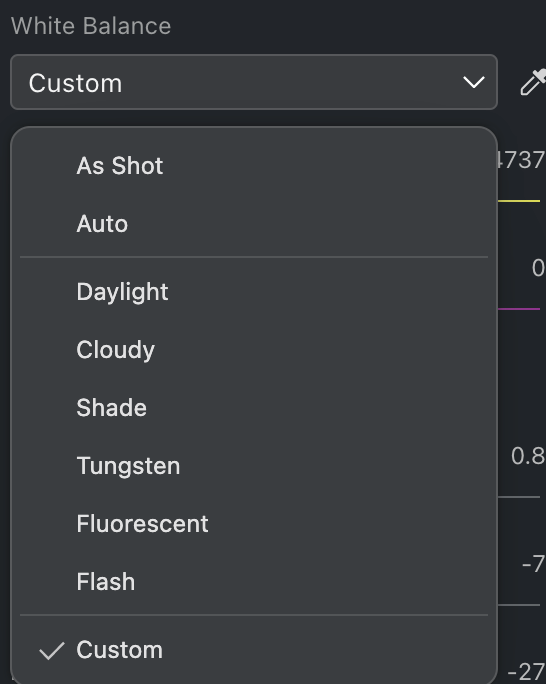Viewport: 546px width, 684px height.
Task: Pick the white balance eyedropper tool
Action: click(533, 82)
